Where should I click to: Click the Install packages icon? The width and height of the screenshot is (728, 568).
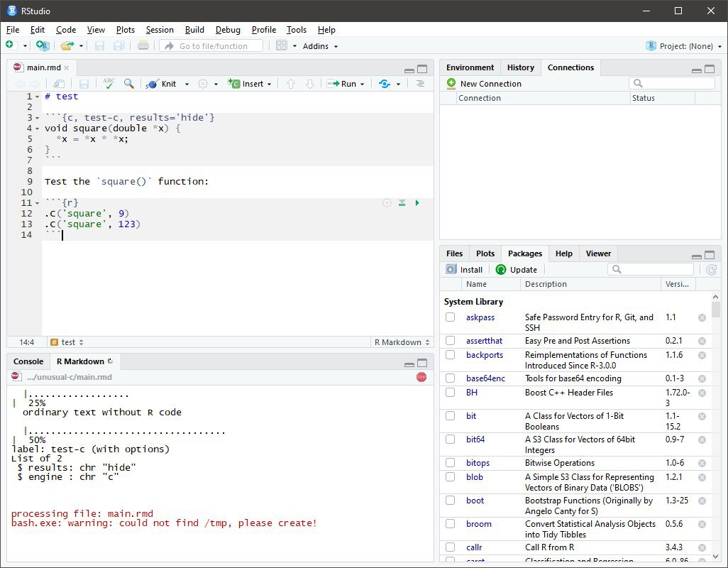pyautogui.click(x=451, y=269)
